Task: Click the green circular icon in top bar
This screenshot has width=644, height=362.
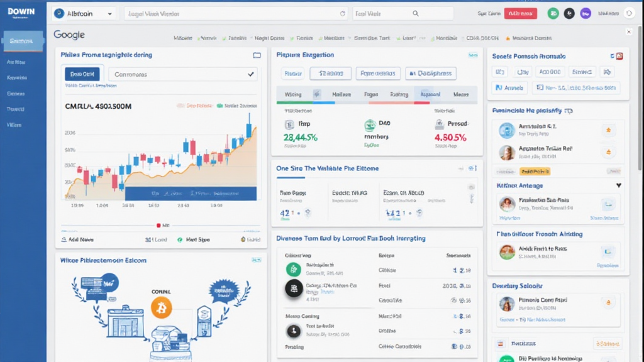Action: click(553, 13)
